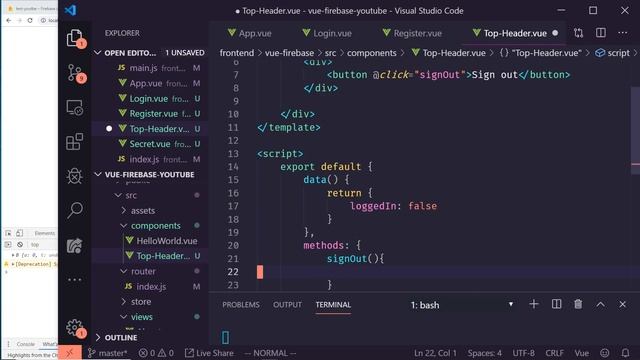The width and height of the screenshot is (640, 360).
Task: Open the Explorer view in activity bar
Action: [75, 38]
